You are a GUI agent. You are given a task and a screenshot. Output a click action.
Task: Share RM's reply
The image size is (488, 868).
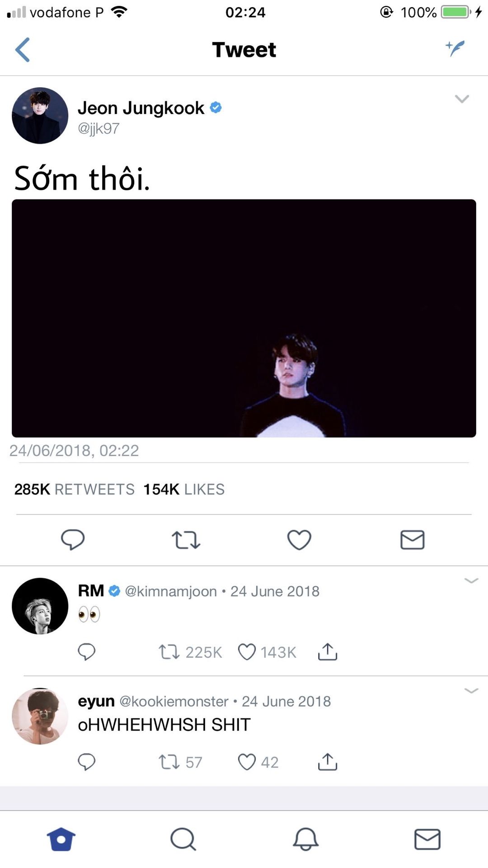click(x=328, y=652)
